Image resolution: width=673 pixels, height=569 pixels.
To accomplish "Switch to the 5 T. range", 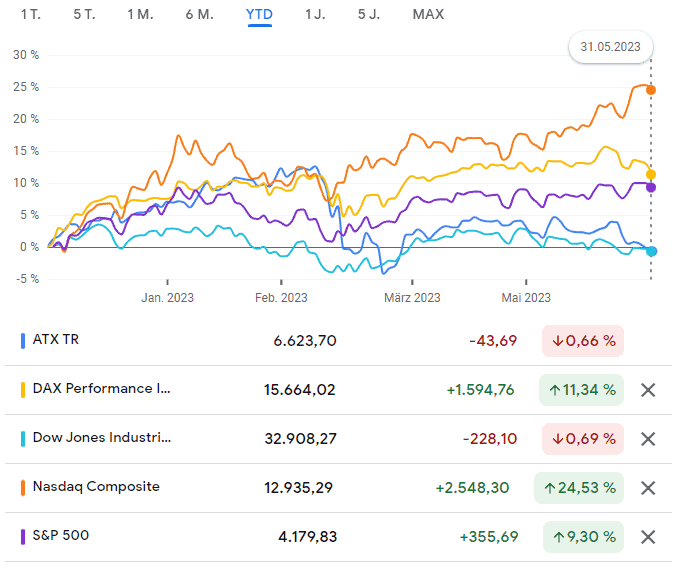I will point(85,15).
